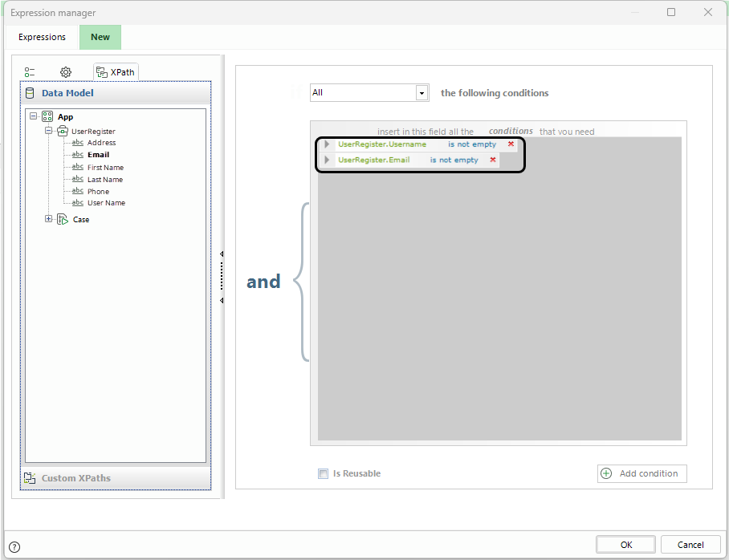Image resolution: width=729 pixels, height=560 pixels.
Task: Open the Custom XPaths panel
Action: click(116, 478)
